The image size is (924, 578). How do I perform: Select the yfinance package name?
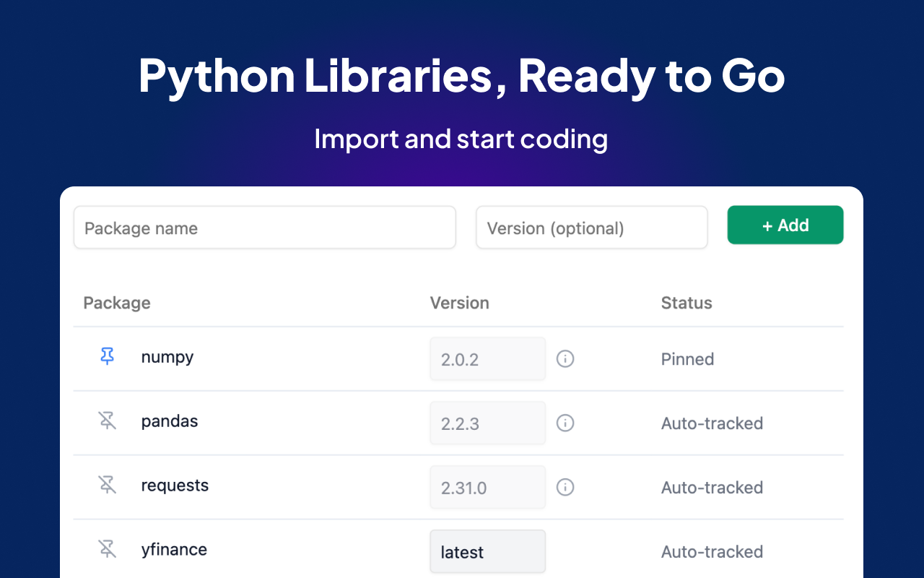pyautogui.click(x=174, y=549)
